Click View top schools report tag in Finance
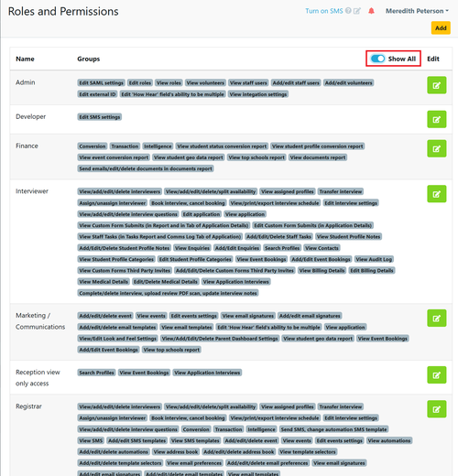Viewport: 458px width, 476px height. [256, 157]
